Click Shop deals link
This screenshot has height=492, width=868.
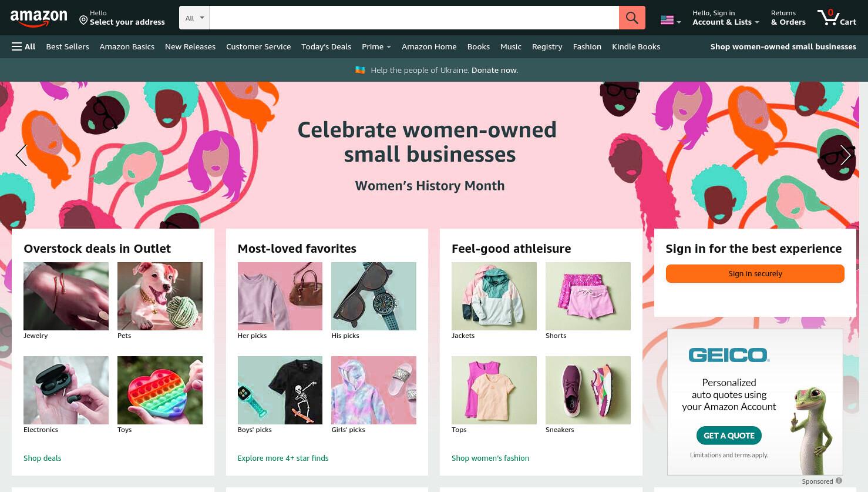42,458
